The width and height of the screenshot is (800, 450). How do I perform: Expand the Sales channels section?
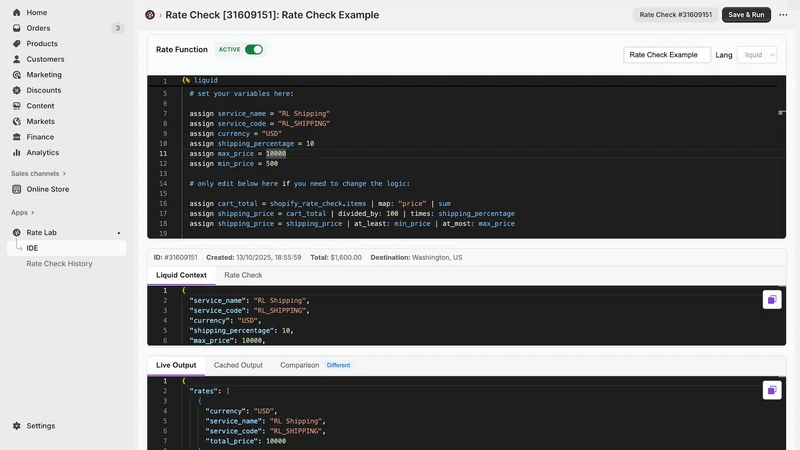pyautogui.click(x=39, y=173)
